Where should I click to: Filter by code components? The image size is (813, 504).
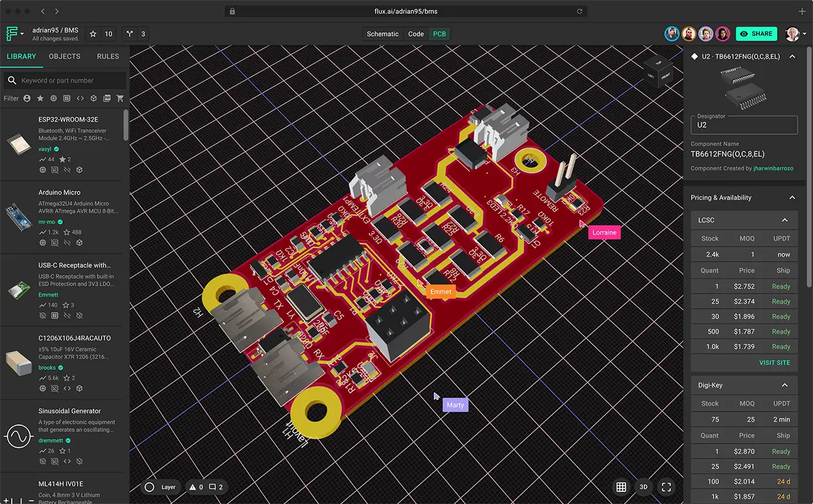(x=81, y=98)
